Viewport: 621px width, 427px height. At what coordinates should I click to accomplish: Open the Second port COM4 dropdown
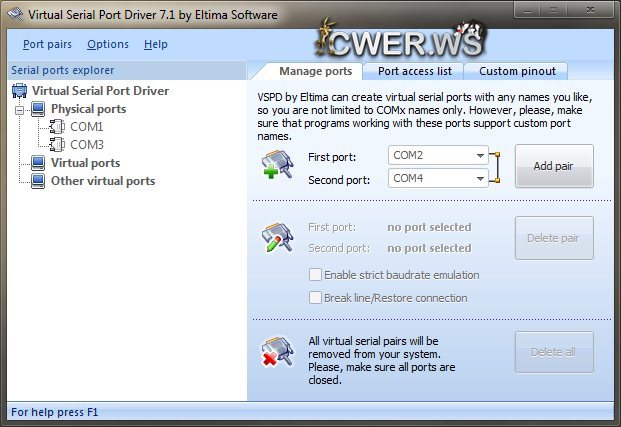481,178
